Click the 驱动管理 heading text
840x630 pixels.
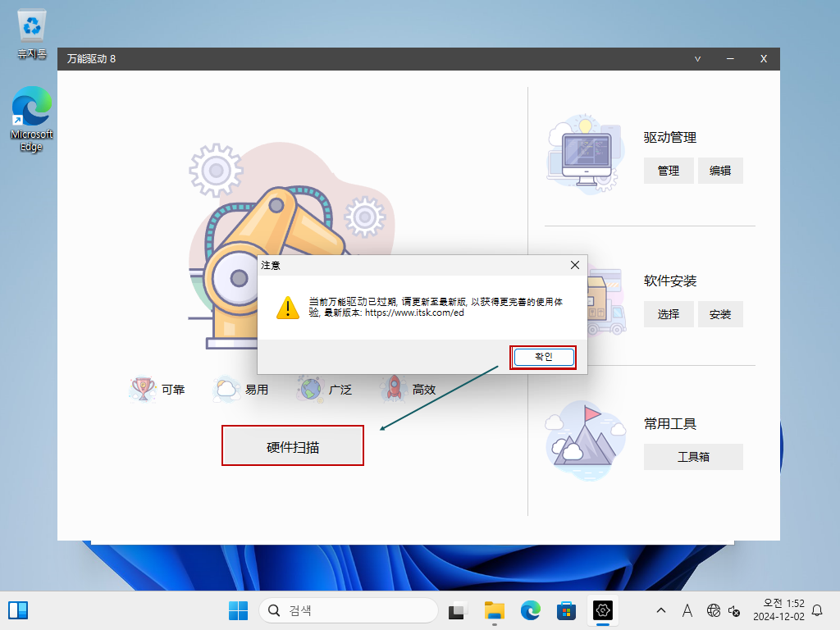669,138
